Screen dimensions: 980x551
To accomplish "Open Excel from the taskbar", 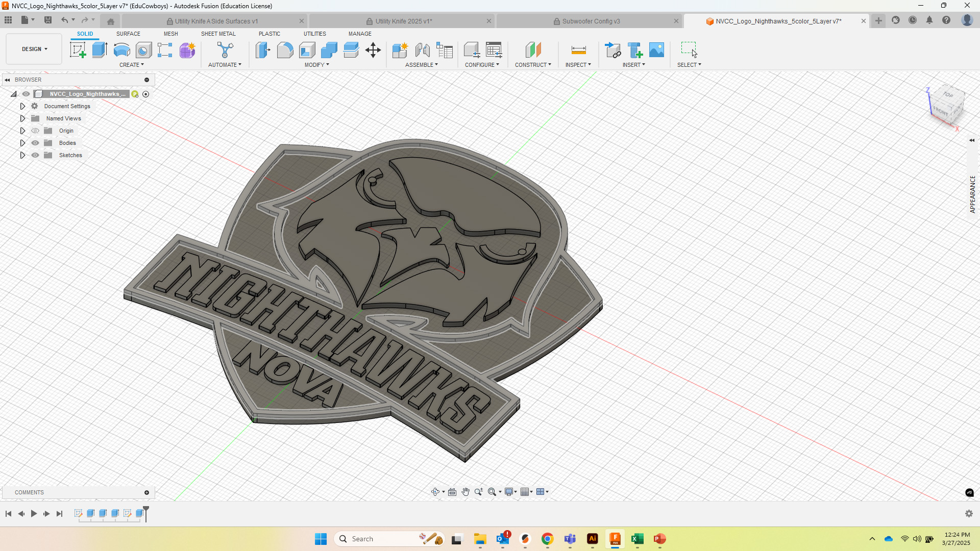I will click(x=637, y=539).
